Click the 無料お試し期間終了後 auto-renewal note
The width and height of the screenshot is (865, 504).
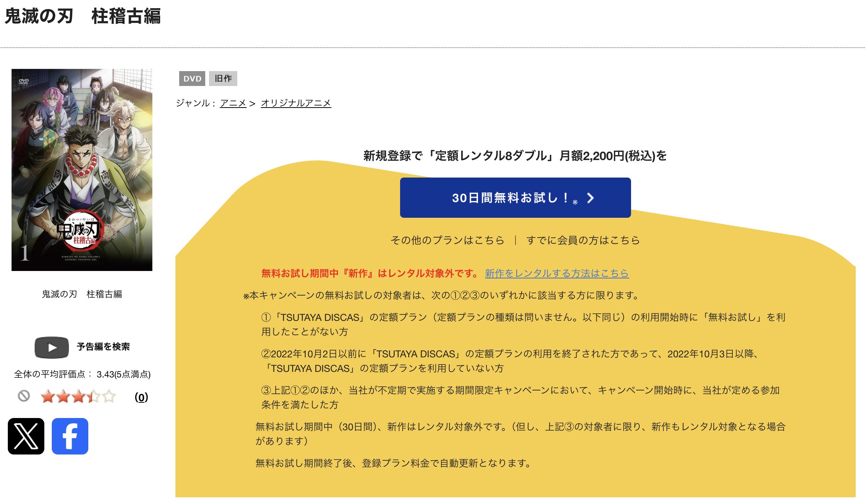coord(393,463)
